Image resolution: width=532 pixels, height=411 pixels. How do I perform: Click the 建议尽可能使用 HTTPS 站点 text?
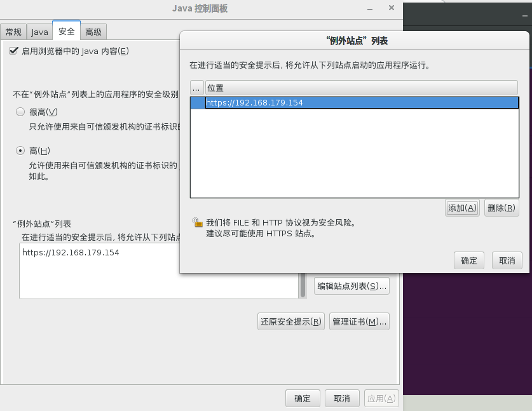tap(261, 233)
